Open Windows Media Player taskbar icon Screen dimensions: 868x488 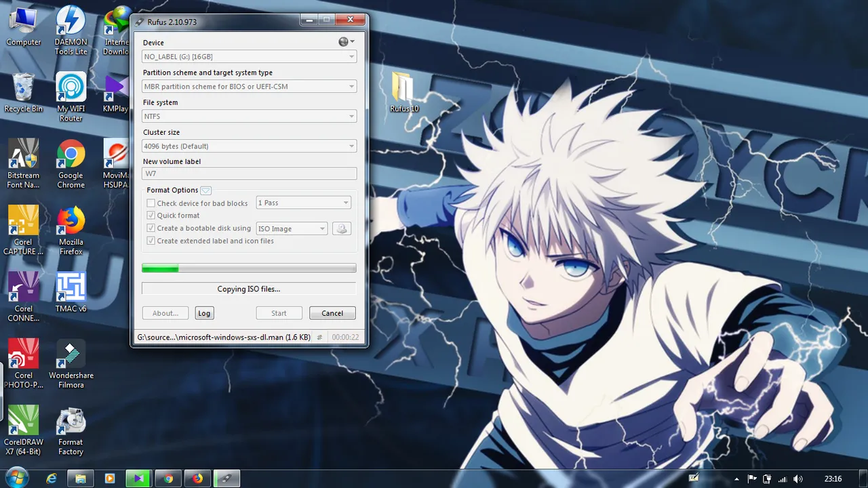(x=109, y=479)
